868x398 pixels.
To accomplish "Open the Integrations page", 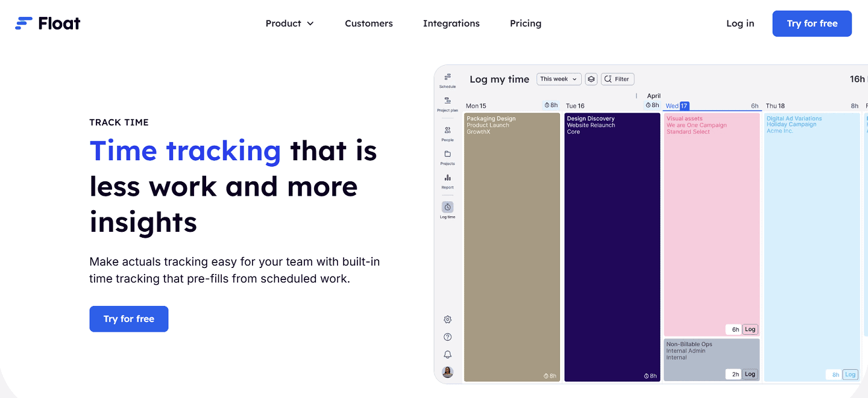I will coord(451,23).
